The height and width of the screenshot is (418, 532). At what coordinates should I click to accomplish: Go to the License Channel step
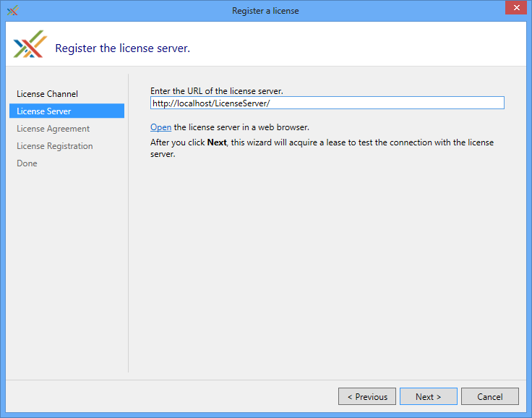coord(47,94)
